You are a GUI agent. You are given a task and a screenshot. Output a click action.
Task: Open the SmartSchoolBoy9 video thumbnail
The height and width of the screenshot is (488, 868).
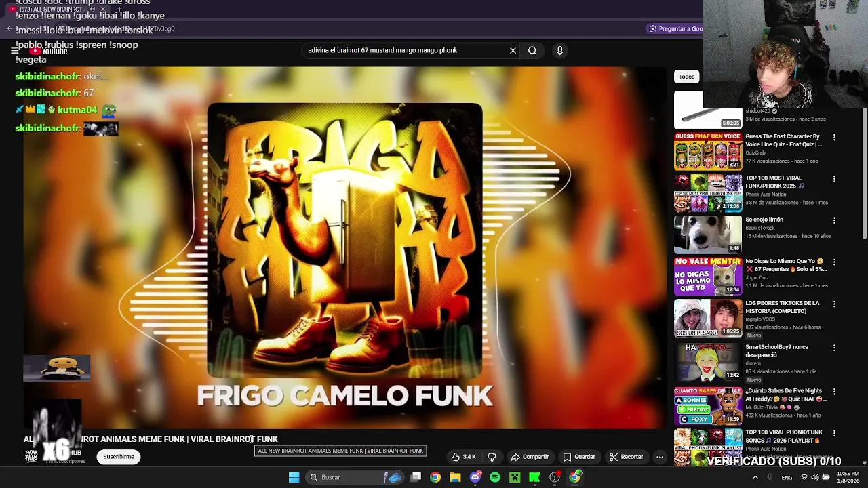708,362
